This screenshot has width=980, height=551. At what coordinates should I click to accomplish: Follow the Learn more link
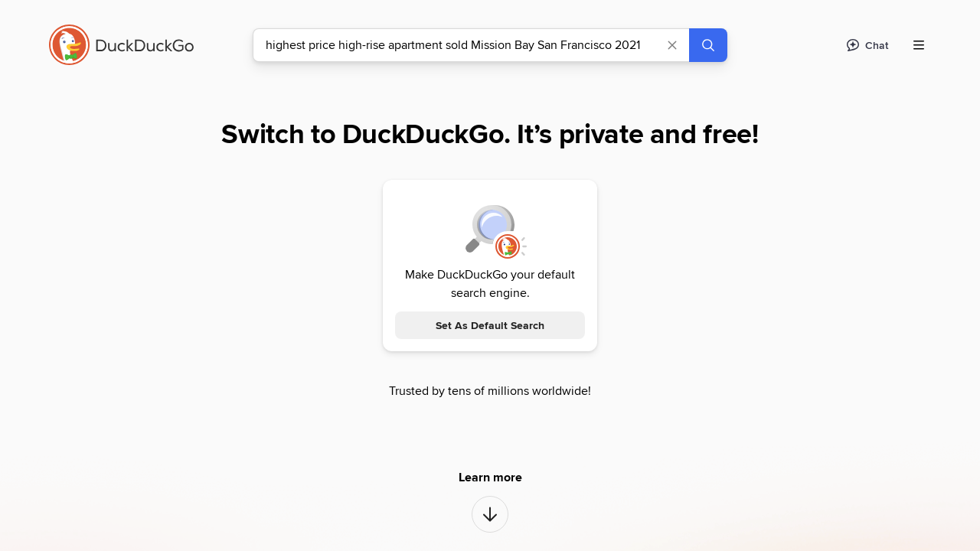coord(490,478)
